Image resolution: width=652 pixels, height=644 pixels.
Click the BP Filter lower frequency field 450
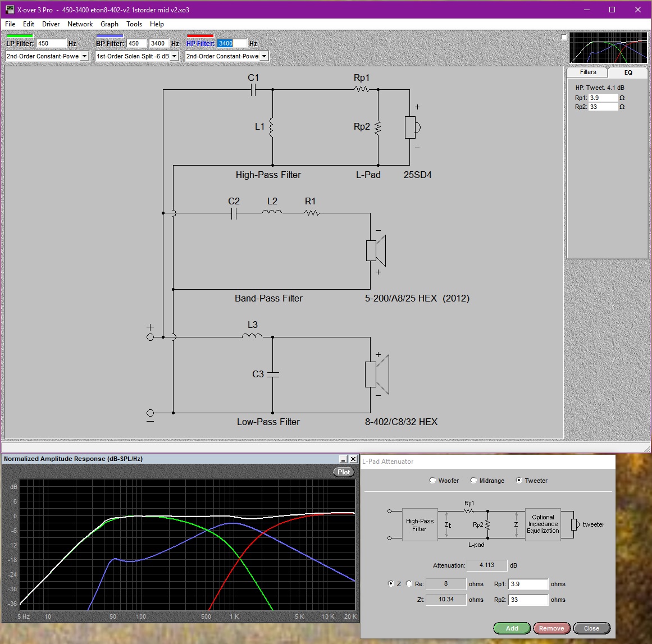137,43
